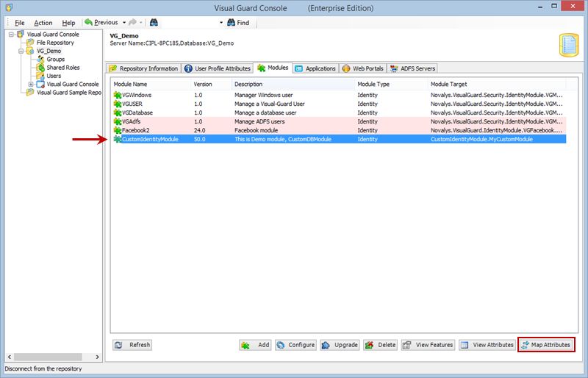Click the View Features button

(x=429, y=345)
